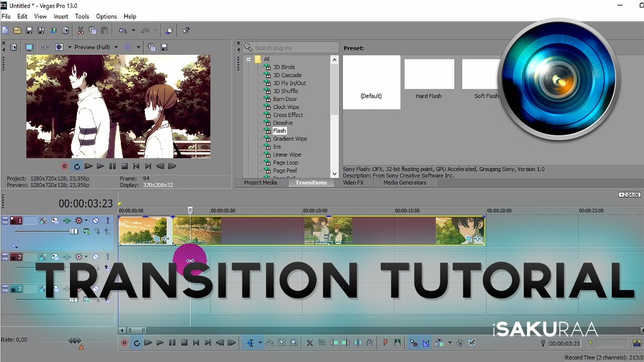Open compositing mode button on track 1
Screen dimensions: 644x362
(87, 232)
